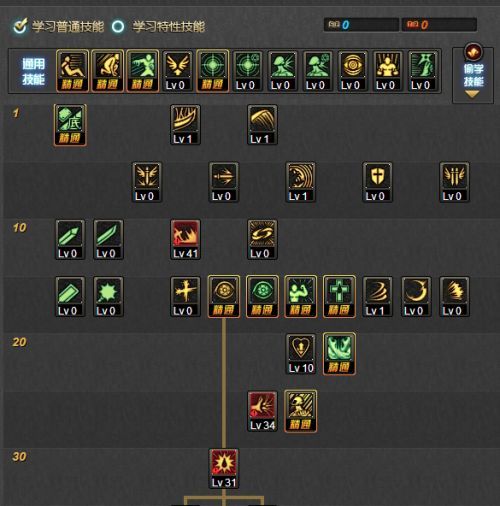
Task: Enable 学习普通技能 option
Action: 59,26
